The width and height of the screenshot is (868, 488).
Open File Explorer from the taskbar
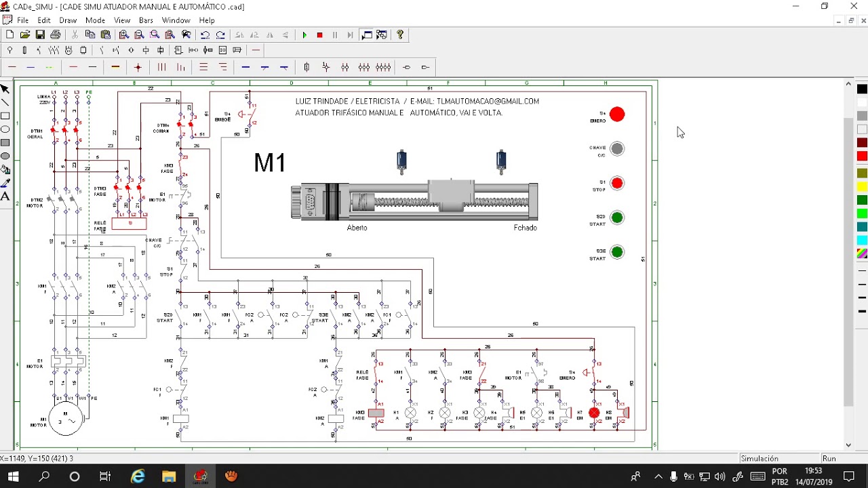coord(169,476)
